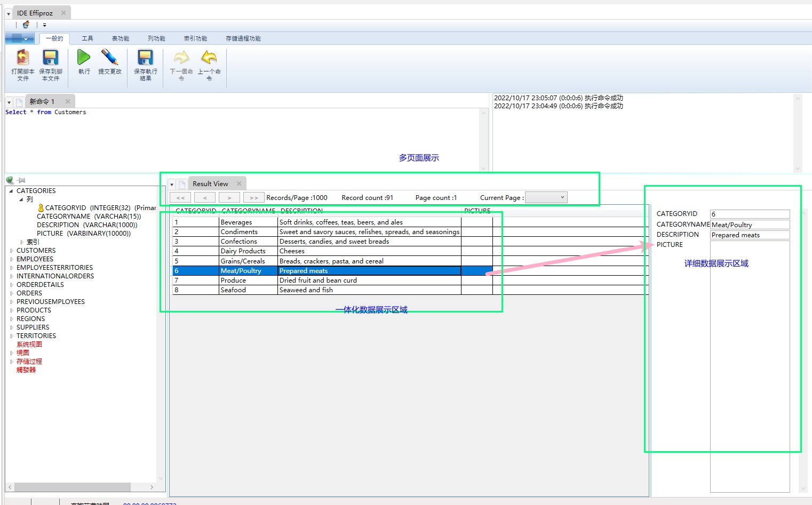Close the Result View tab
The height and width of the screenshot is (505, 812).
tap(239, 183)
